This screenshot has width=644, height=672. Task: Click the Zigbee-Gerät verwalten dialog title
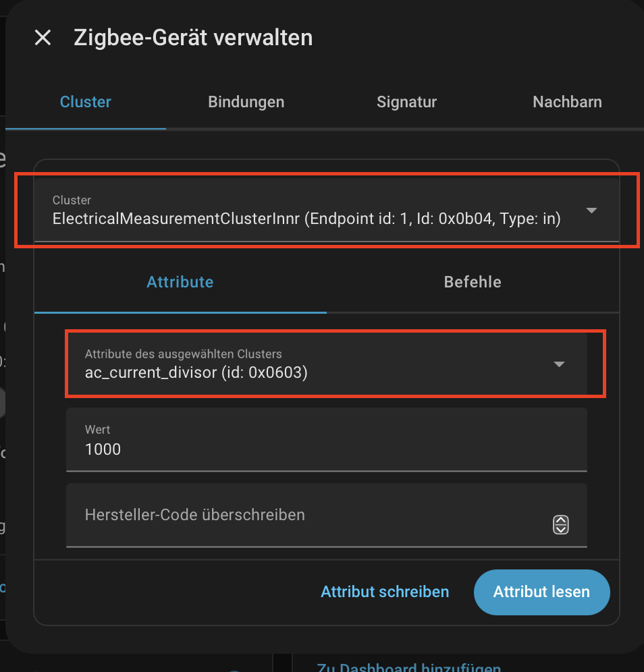pyautogui.click(x=193, y=38)
